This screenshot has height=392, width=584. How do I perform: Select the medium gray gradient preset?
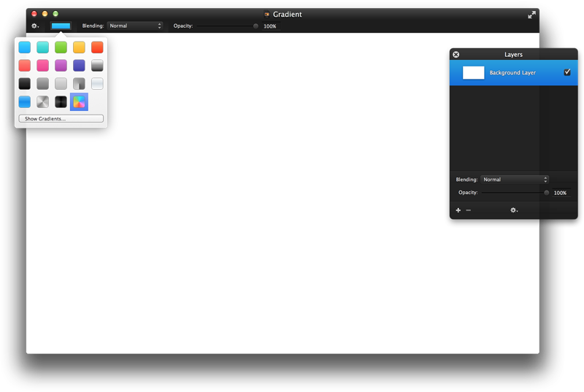click(x=43, y=84)
